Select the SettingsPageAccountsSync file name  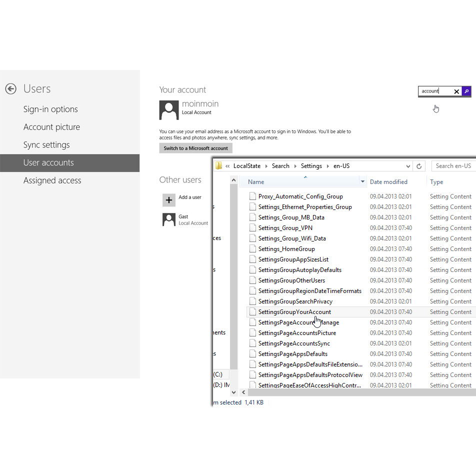pos(294,343)
